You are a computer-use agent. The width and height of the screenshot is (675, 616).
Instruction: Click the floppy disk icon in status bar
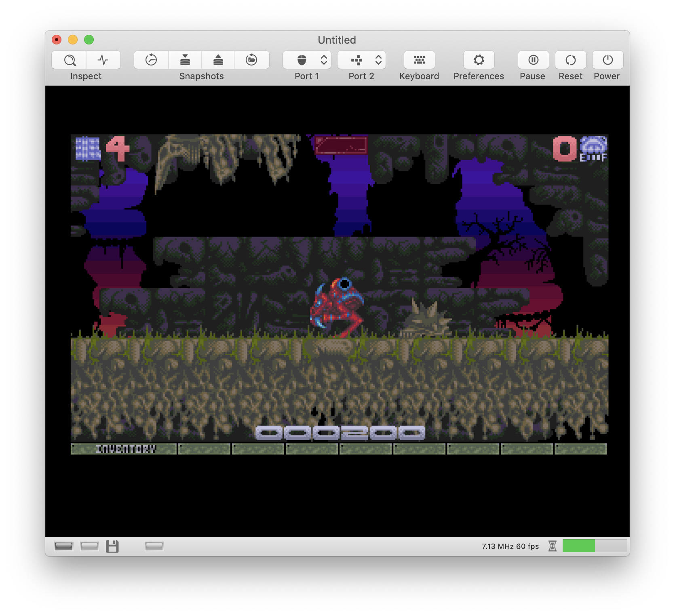[x=112, y=546]
